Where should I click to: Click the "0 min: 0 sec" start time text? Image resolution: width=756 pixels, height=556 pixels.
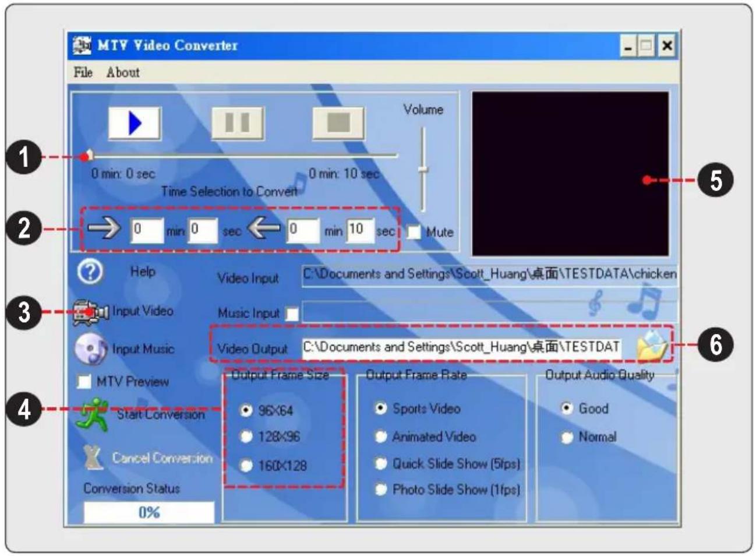[x=123, y=174]
